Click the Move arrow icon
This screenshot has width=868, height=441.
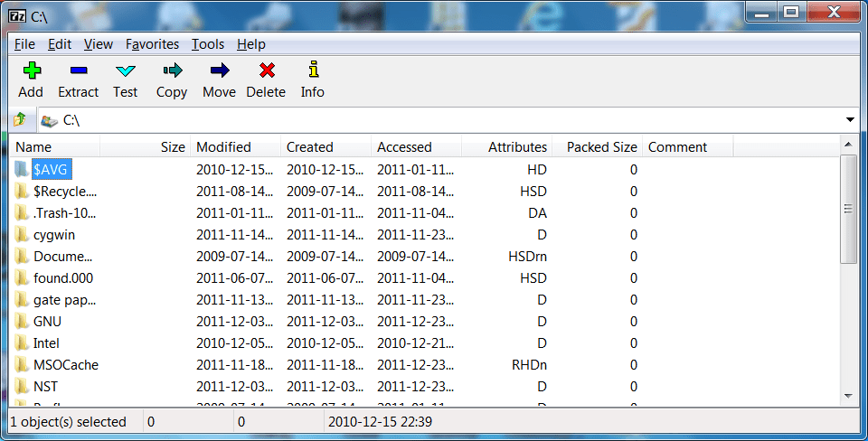click(220, 70)
